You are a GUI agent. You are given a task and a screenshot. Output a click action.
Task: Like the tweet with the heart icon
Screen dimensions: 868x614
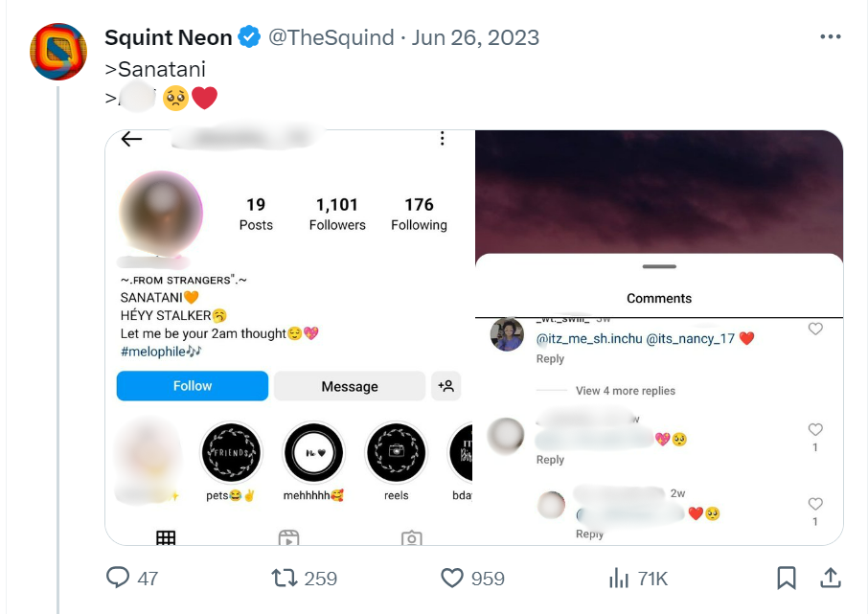point(451,578)
